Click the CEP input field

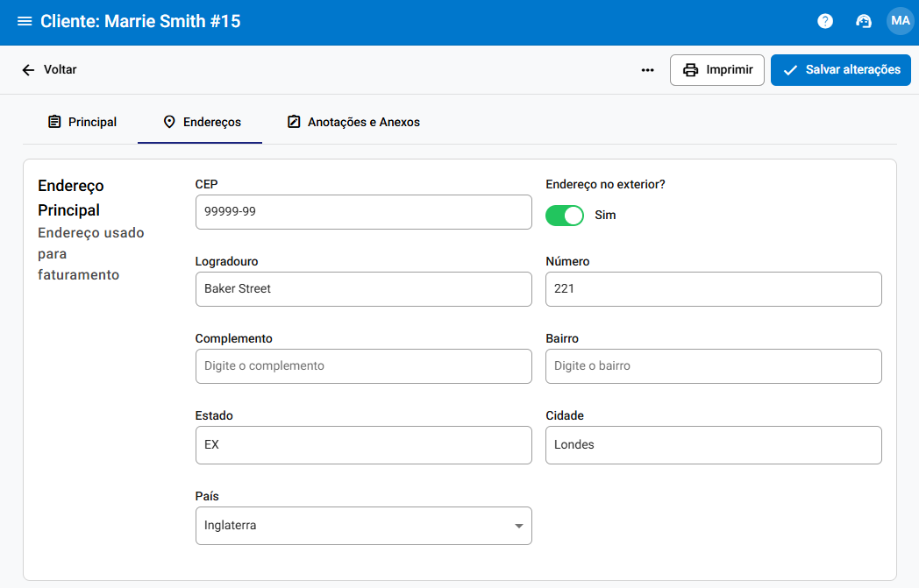point(363,212)
